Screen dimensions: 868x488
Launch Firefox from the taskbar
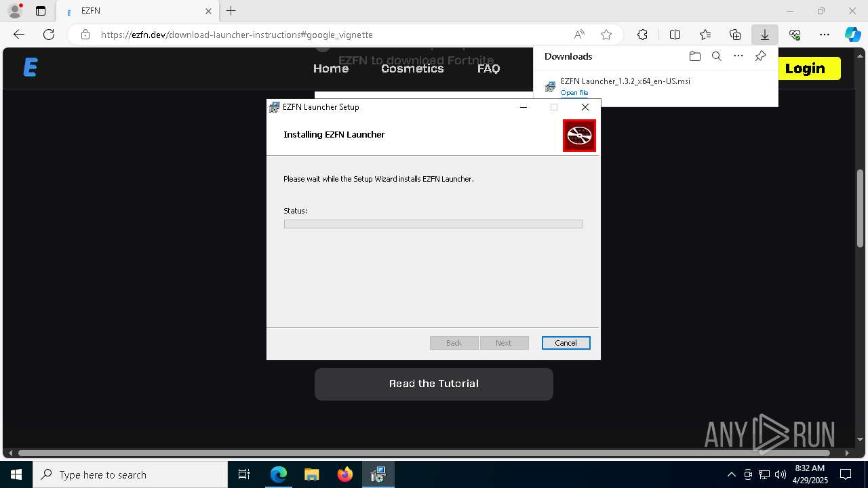pyautogui.click(x=344, y=474)
